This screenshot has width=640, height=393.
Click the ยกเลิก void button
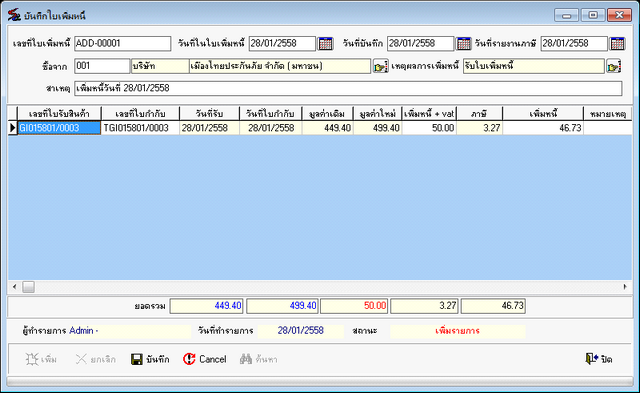click(x=96, y=359)
